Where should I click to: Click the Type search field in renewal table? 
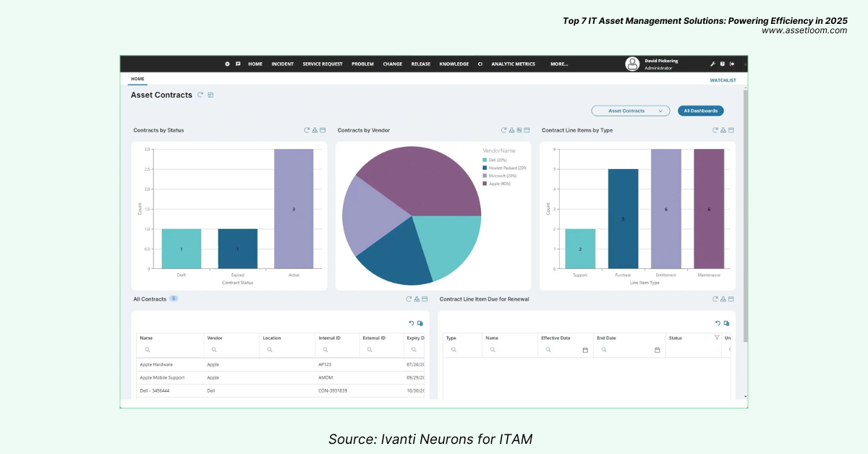tap(461, 350)
